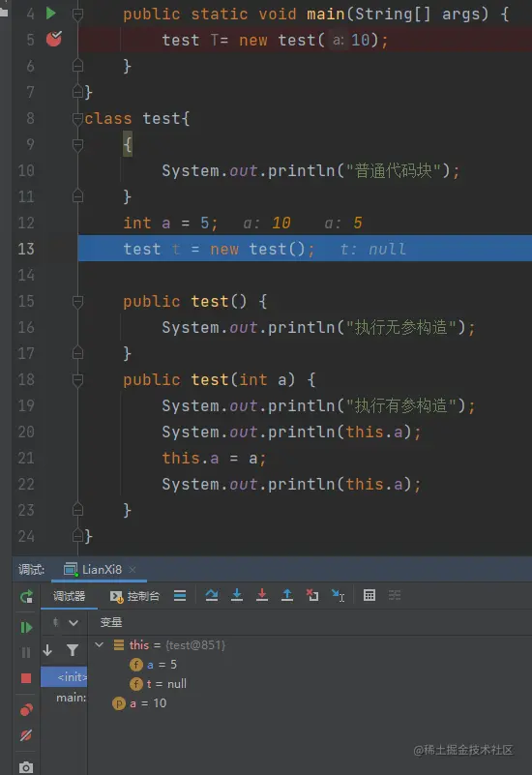Viewport: 532px width, 775px height.
Task: Click the Step Over debugger icon
Action: [212, 595]
